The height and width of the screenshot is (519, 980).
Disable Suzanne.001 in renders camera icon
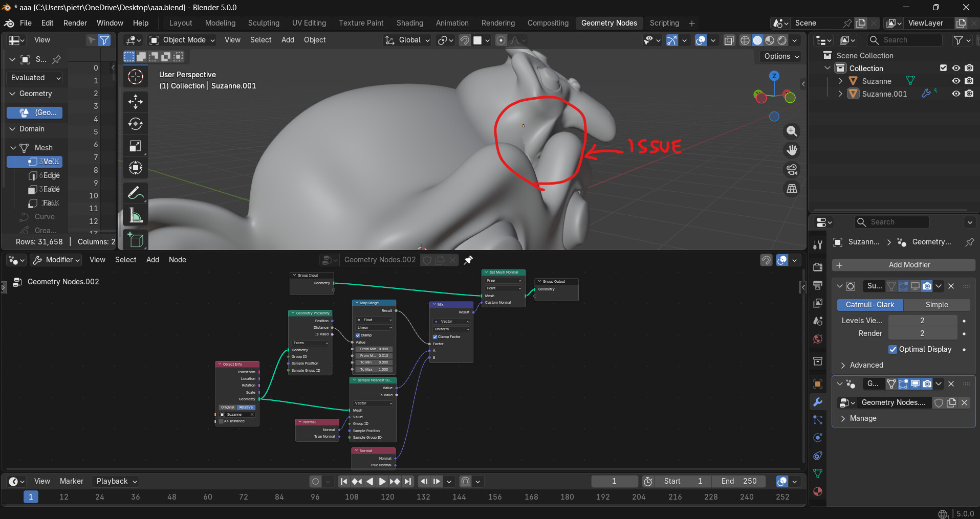pyautogui.click(x=969, y=94)
